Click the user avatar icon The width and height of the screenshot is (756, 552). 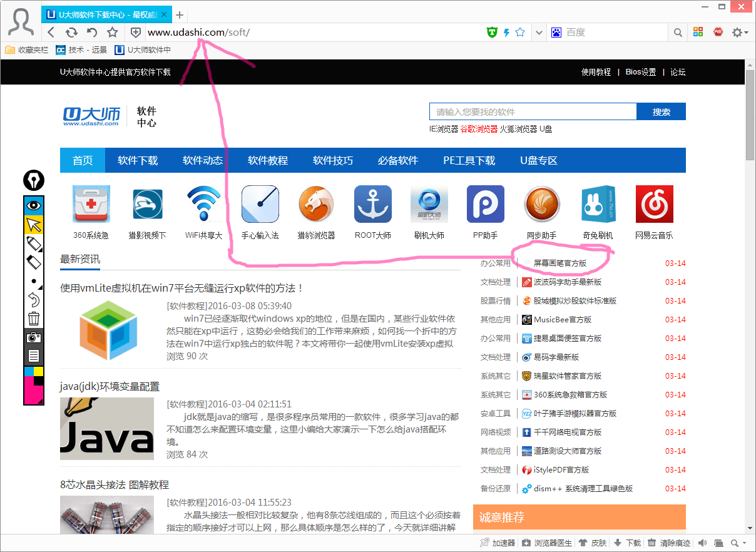(x=21, y=22)
